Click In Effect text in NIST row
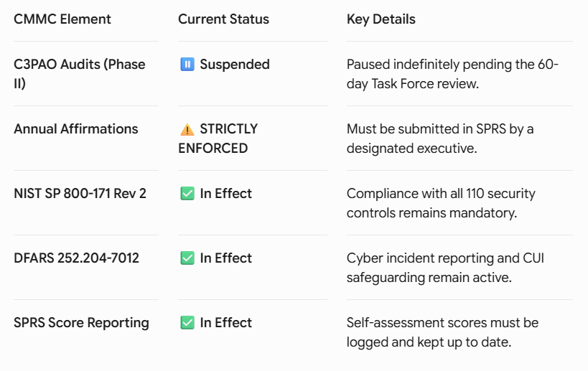This screenshot has width=588, height=371. pos(225,193)
